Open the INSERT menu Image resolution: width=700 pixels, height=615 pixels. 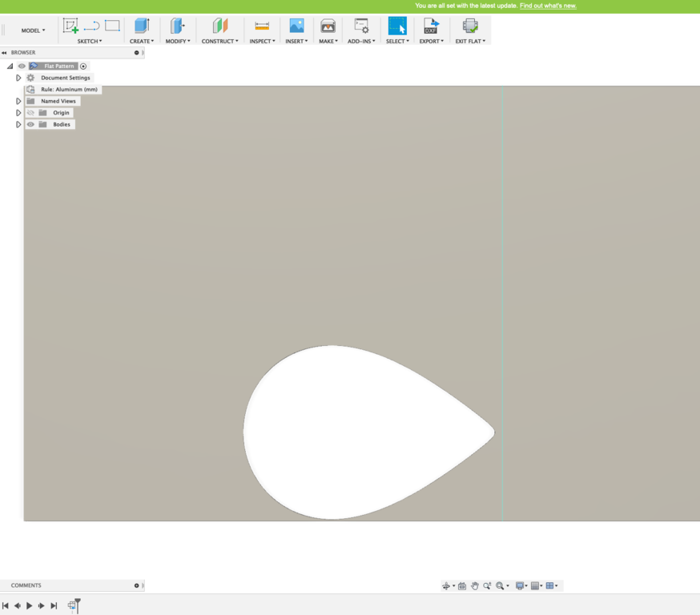tap(296, 41)
